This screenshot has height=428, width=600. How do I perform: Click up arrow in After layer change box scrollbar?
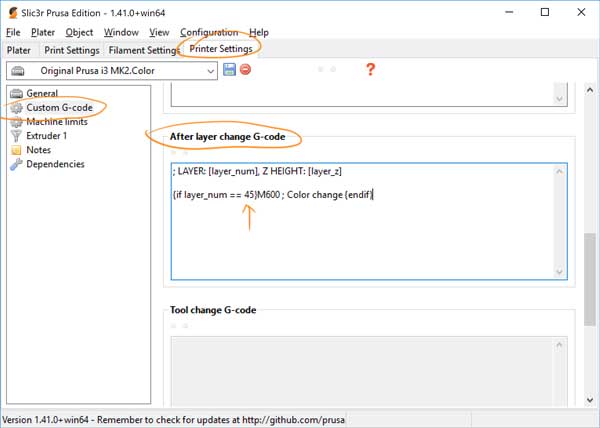click(x=559, y=172)
